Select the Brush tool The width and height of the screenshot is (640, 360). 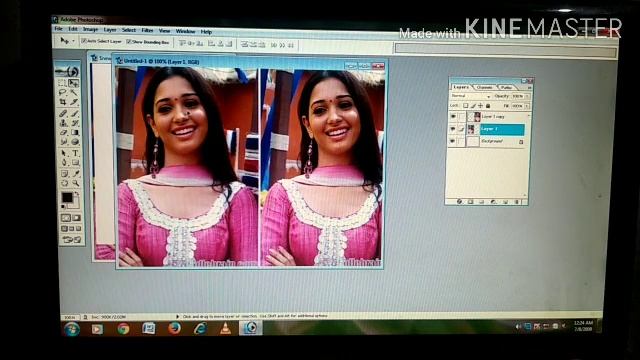pos(75,113)
